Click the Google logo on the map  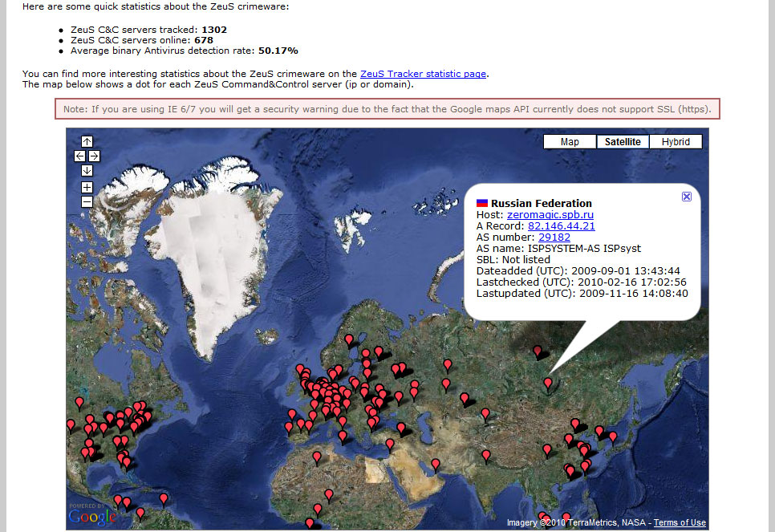coord(92,517)
